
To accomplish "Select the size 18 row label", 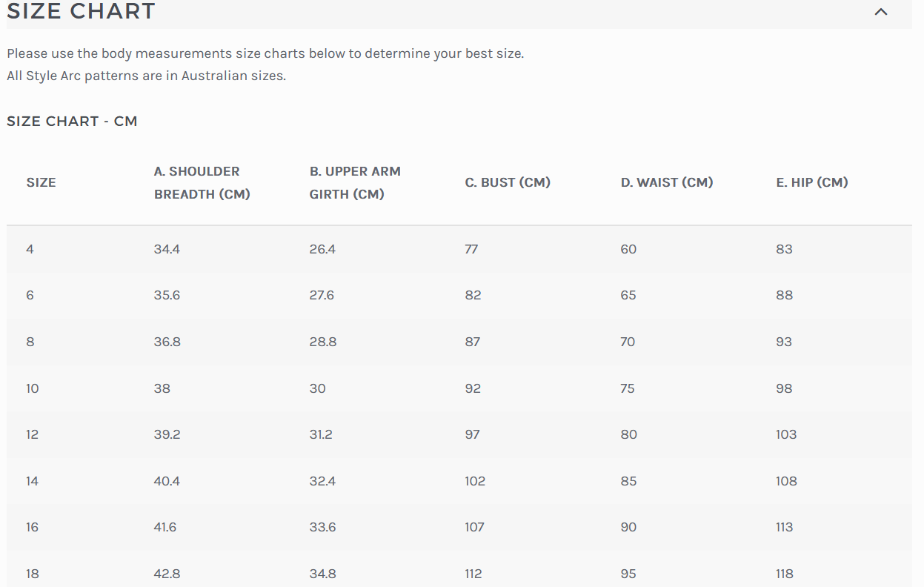I will 33,574.
